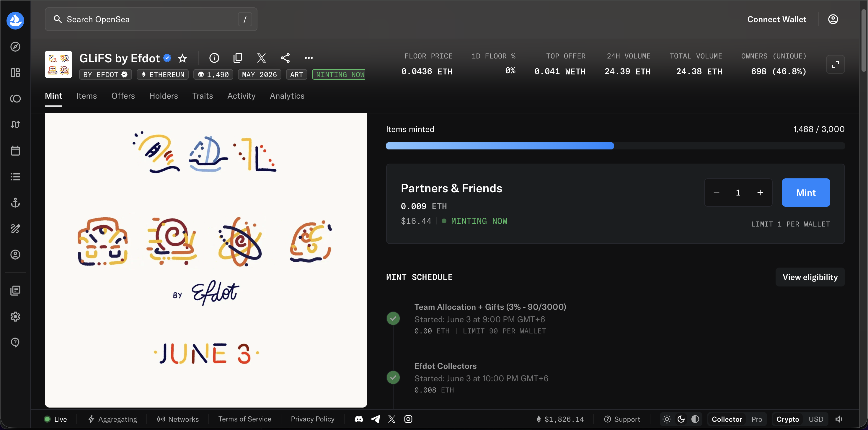This screenshot has height=430, width=868.
Task: Click the GLiFS June 3 artwork image
Action: [206, 260]
